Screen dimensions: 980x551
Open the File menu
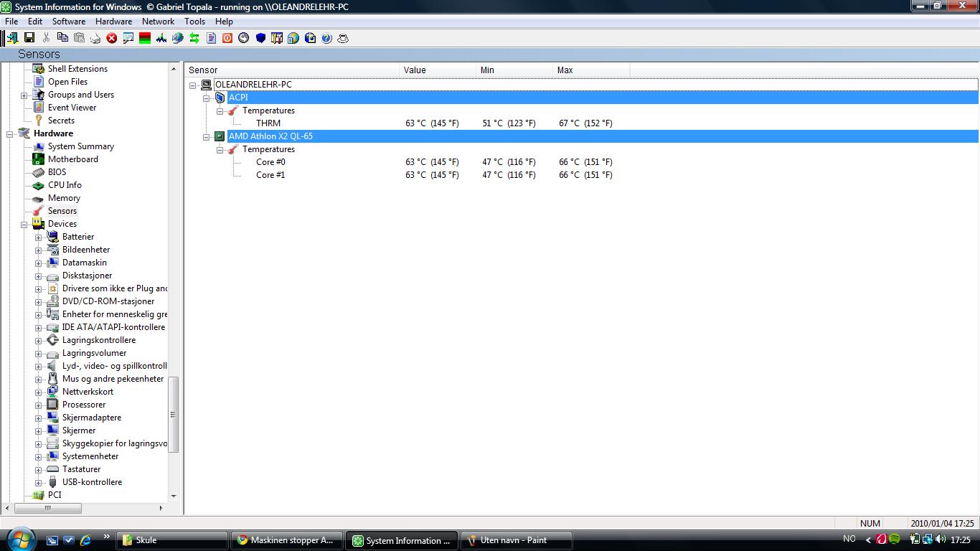(11, 22)
